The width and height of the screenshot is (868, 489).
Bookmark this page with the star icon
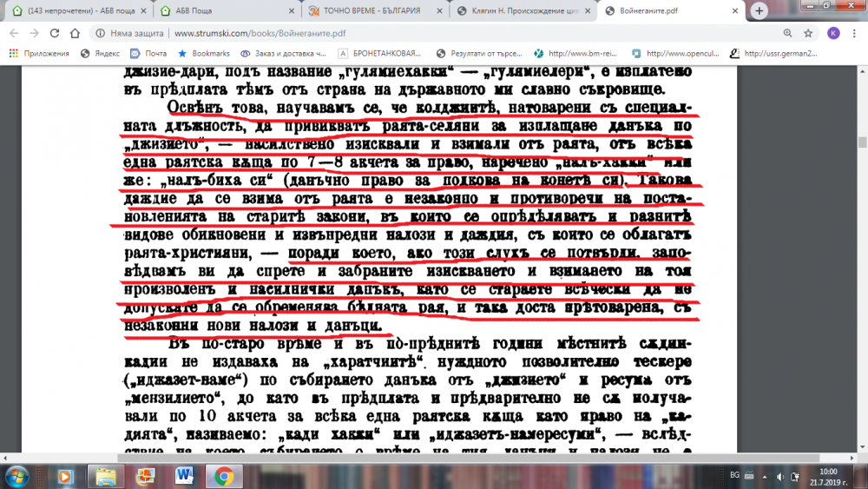click(808, 34)
